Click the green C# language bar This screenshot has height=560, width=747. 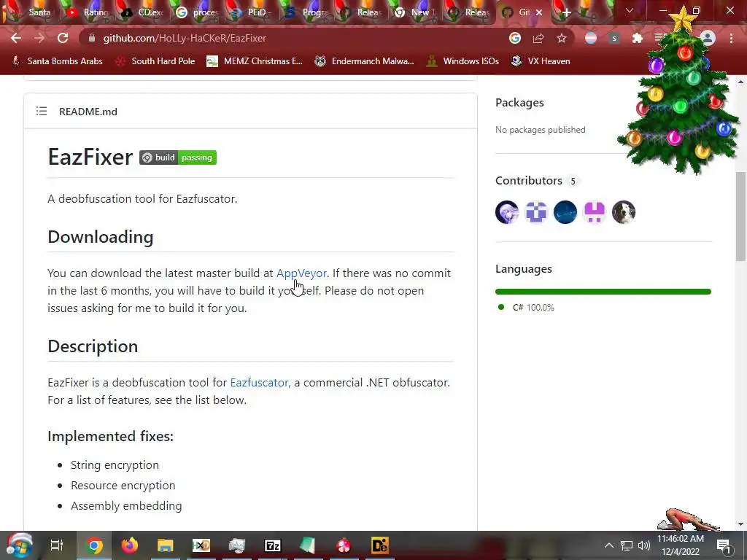603,292
